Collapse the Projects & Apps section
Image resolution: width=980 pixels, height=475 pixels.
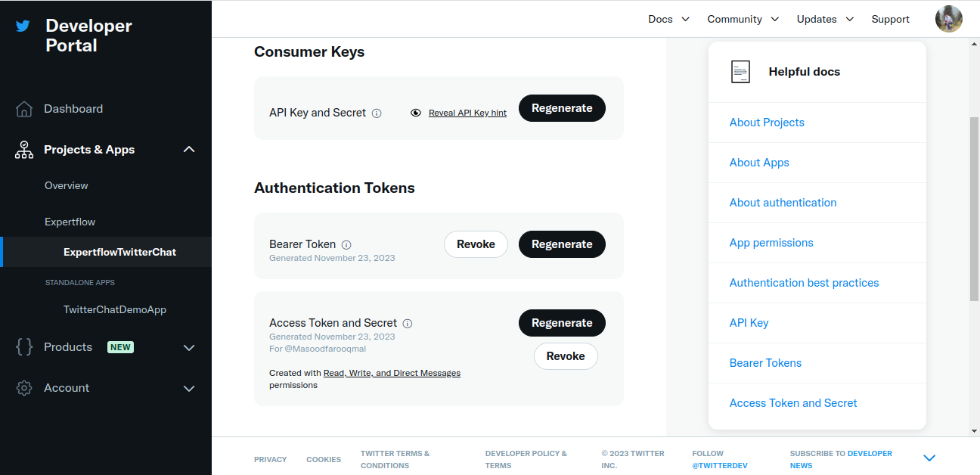tap(189, 149)
